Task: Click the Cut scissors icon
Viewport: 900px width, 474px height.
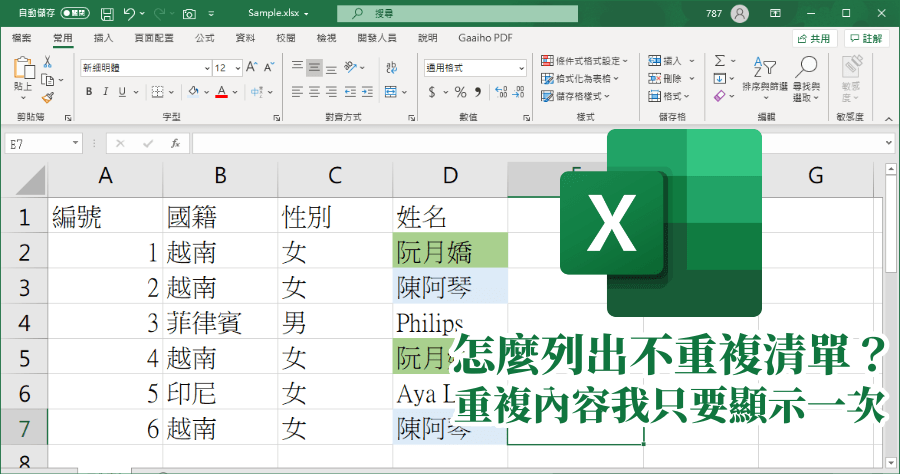Action: click(x=48, y=61)
